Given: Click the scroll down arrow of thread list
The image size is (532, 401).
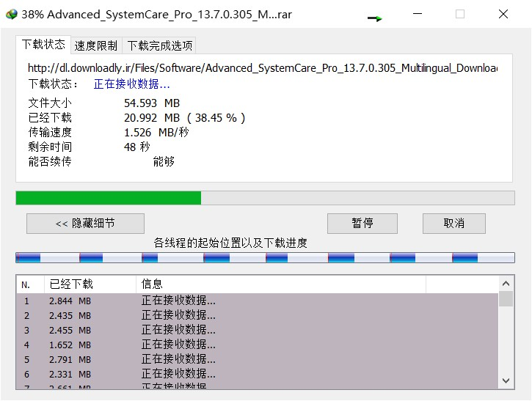Looking at the screenshot, I should 506,380.
